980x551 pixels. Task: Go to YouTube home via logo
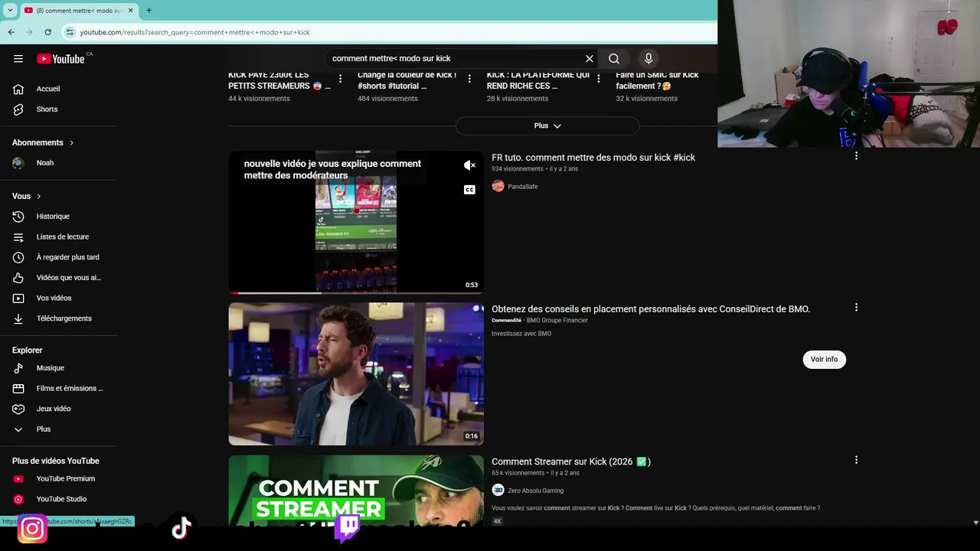[60, 59]
